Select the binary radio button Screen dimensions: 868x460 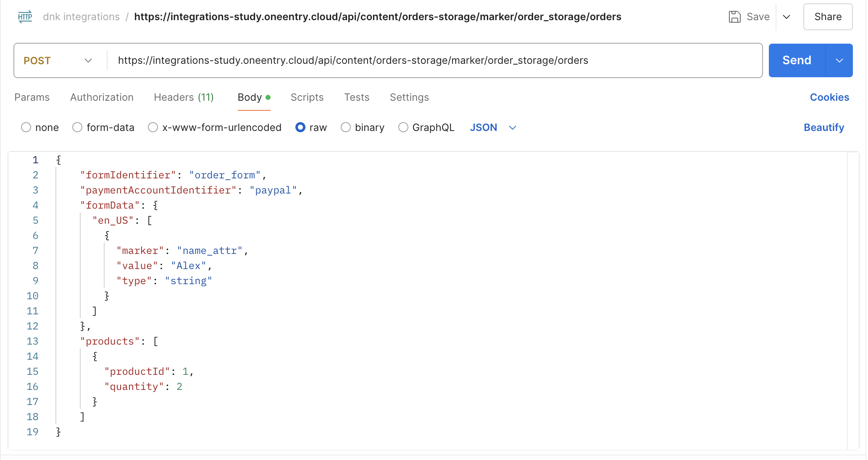coord(346,128)
